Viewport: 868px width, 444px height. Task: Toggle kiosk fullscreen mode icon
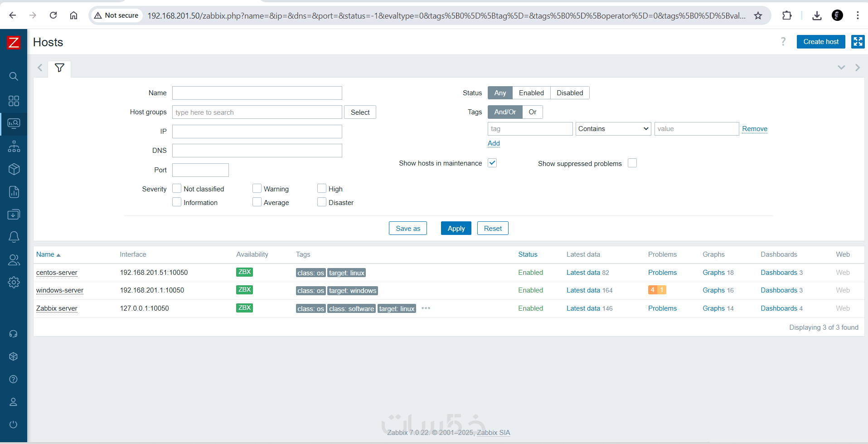point(858,42)
